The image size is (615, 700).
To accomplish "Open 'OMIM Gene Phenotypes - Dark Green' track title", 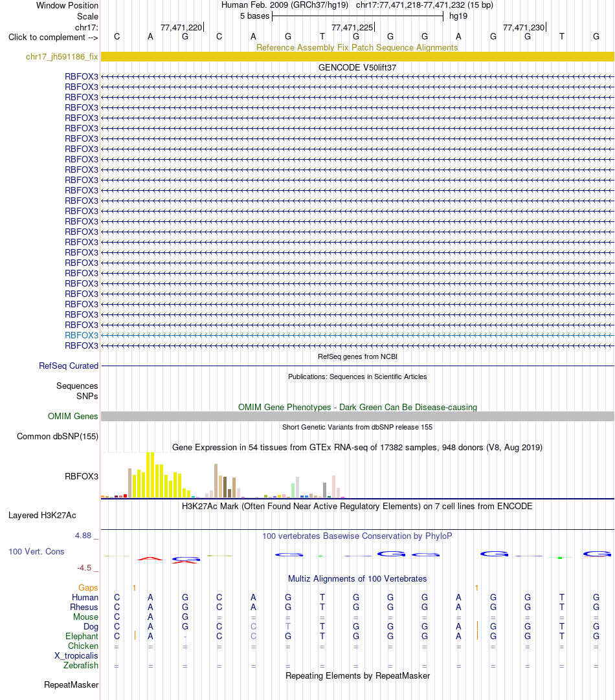I will [357, 407].
